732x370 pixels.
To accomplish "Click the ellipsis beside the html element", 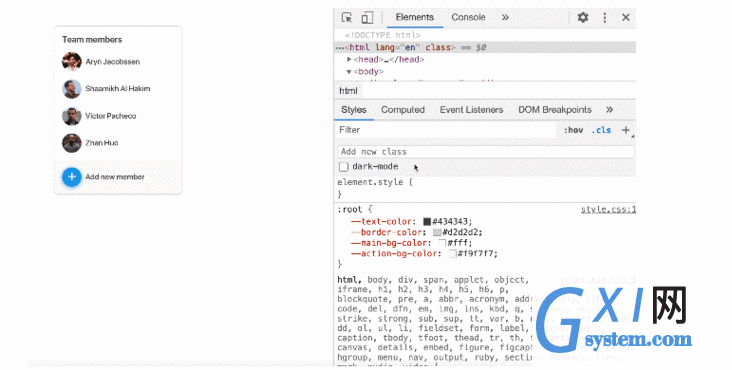I will [339, 48].
